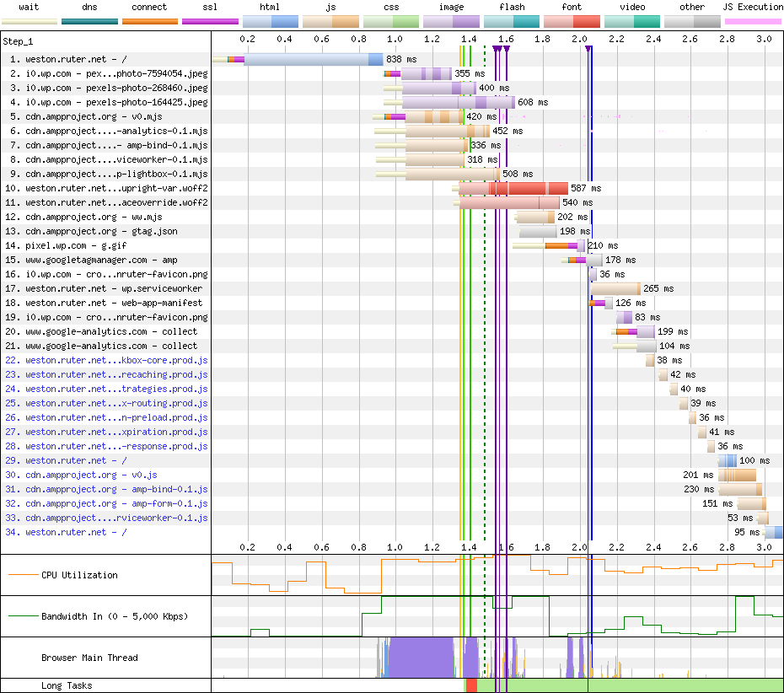Open request 22 kbox-core.prod.js link
Viewport: 784px width, 693px height.
116,360
